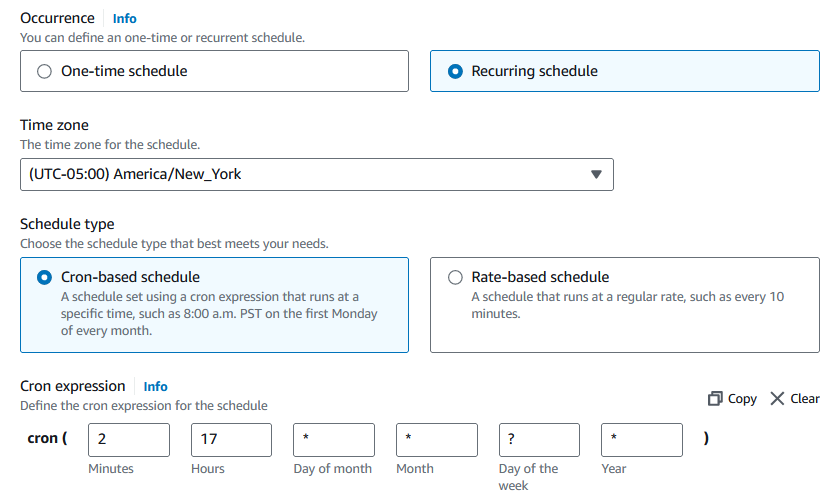This screenshot has height=494, width=834.
Task: Click the Time zone dropdown arrow
Action: tap(596, 174)
